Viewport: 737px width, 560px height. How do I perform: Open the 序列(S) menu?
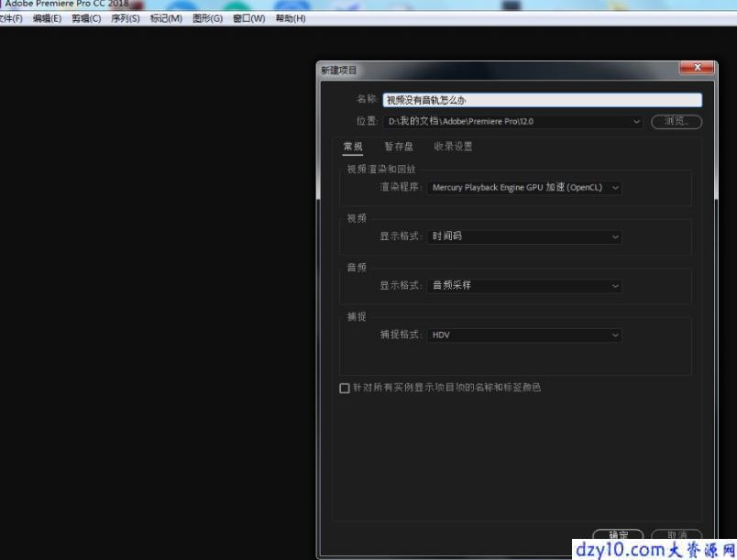125,18
